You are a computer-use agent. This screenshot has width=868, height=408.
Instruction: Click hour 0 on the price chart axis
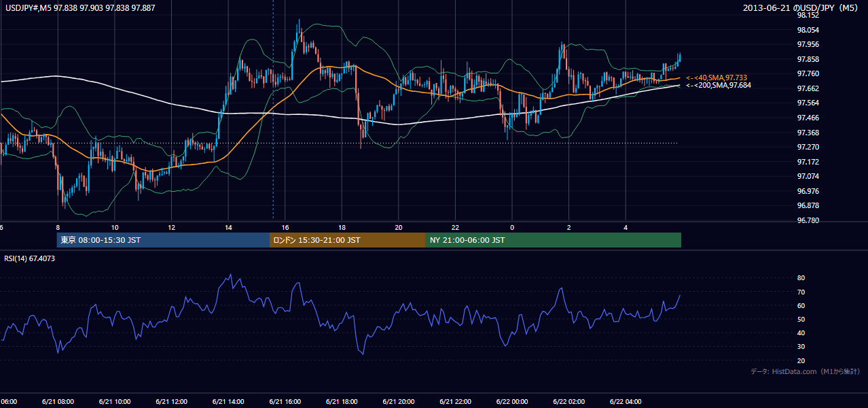tap(511, 227)
